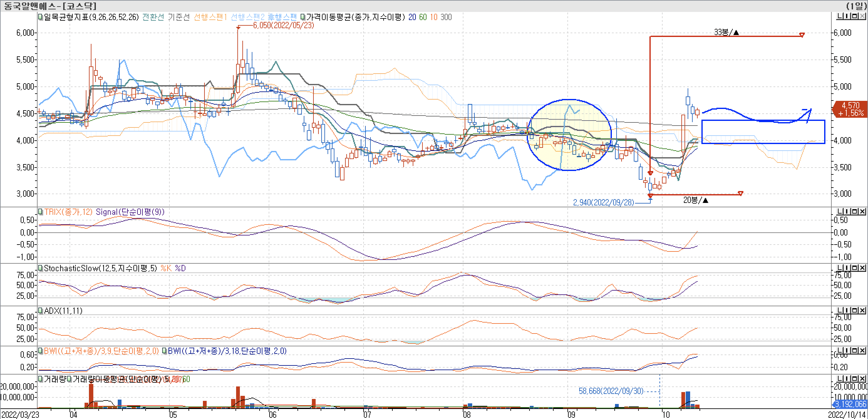The width and height of the screenshot is (868, 419).
Task: Click the 6,050 high price marker label
Action: 283,25
